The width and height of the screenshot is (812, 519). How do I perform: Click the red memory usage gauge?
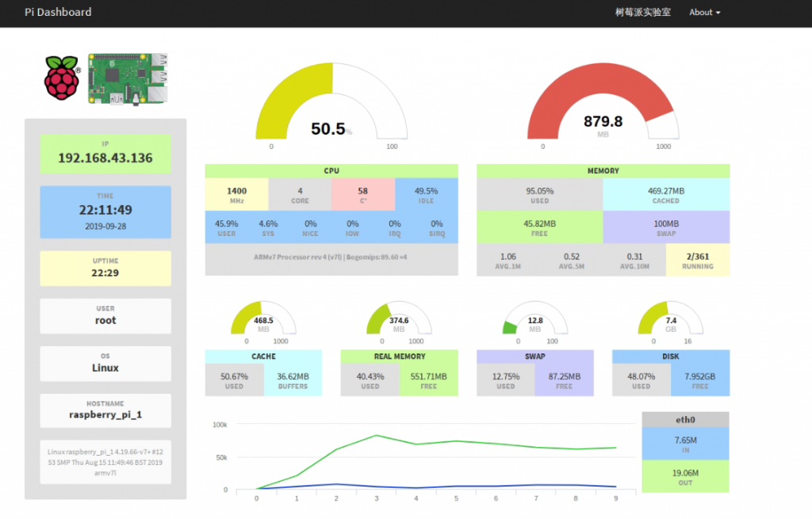[x=603, y=101]
